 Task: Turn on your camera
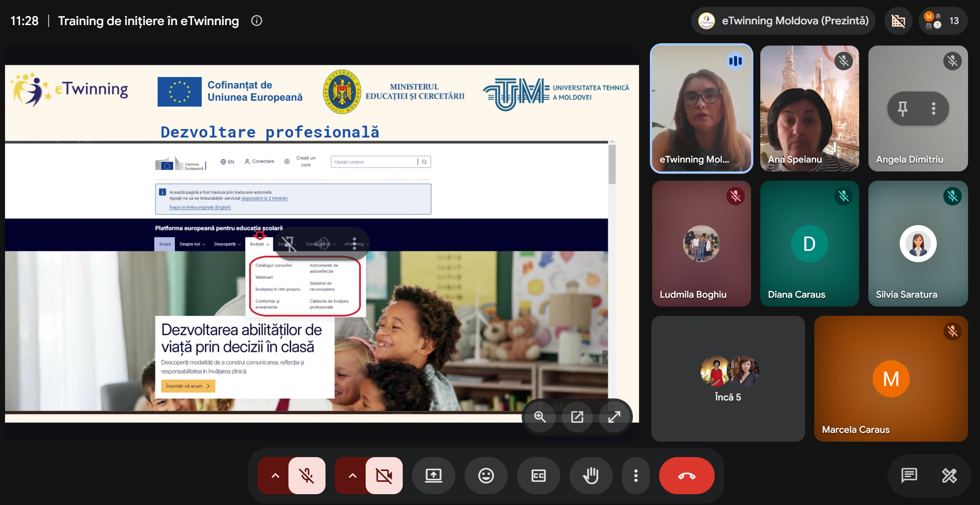(x=384, y=475)
